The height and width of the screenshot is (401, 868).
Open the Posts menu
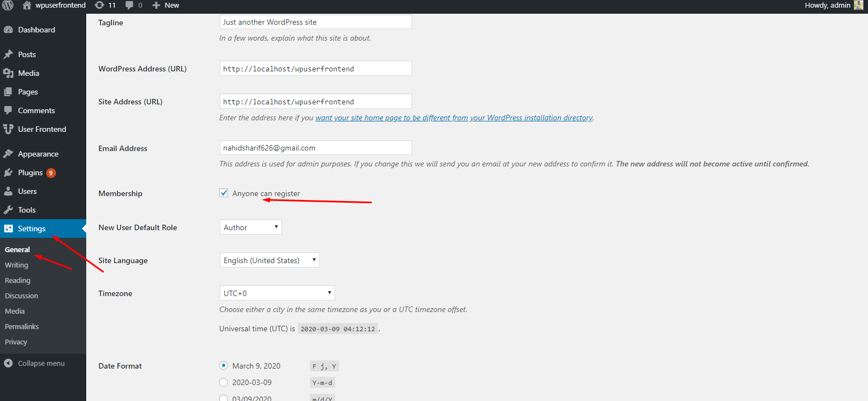tap(27, 54)
